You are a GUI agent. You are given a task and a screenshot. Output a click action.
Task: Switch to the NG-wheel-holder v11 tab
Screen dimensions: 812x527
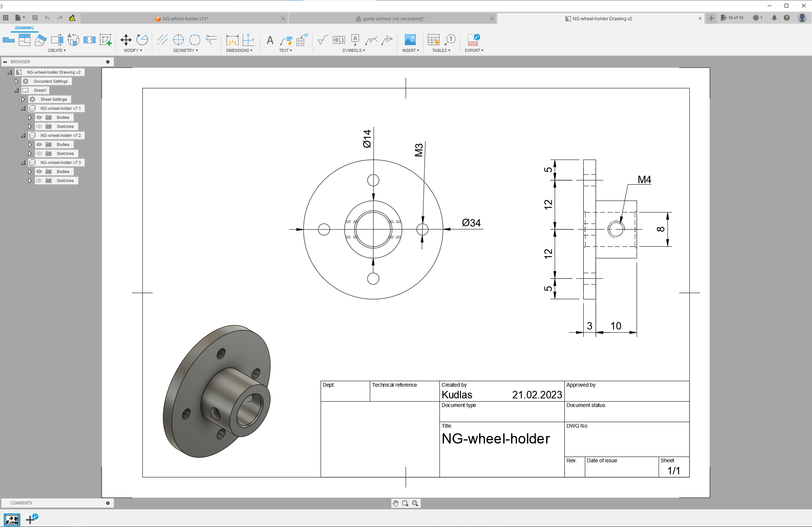[x=184, y=18]
